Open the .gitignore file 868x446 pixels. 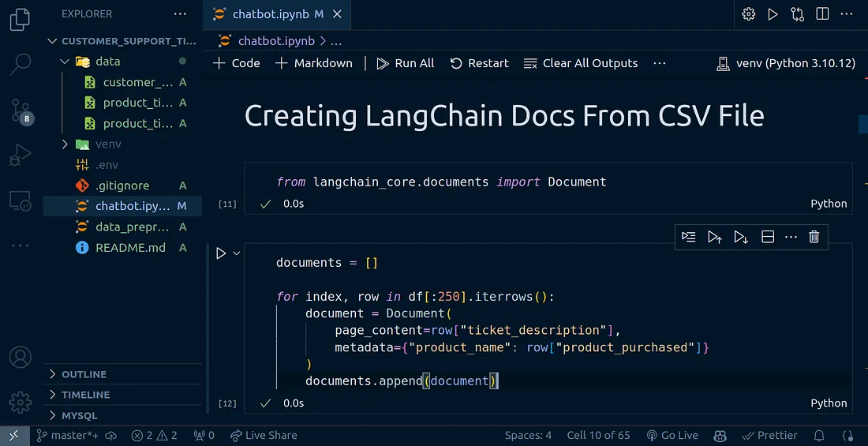tap(122, 185)
